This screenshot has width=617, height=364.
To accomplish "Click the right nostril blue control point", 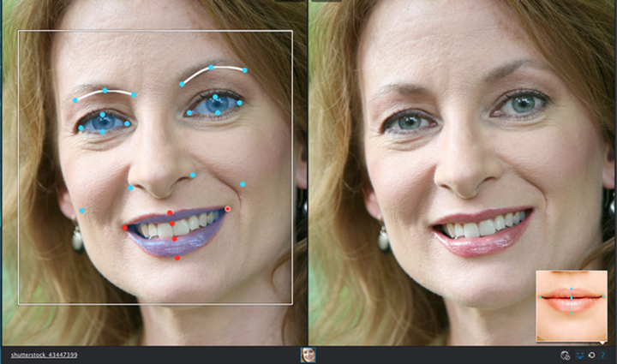I will 194,175.
